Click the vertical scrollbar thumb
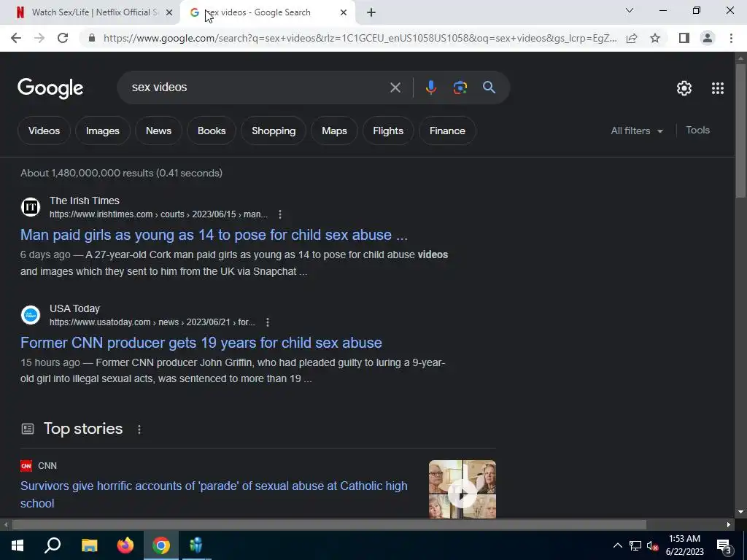Screen dimensions: 747x560 pyautogui.click(x=740, y=131)
